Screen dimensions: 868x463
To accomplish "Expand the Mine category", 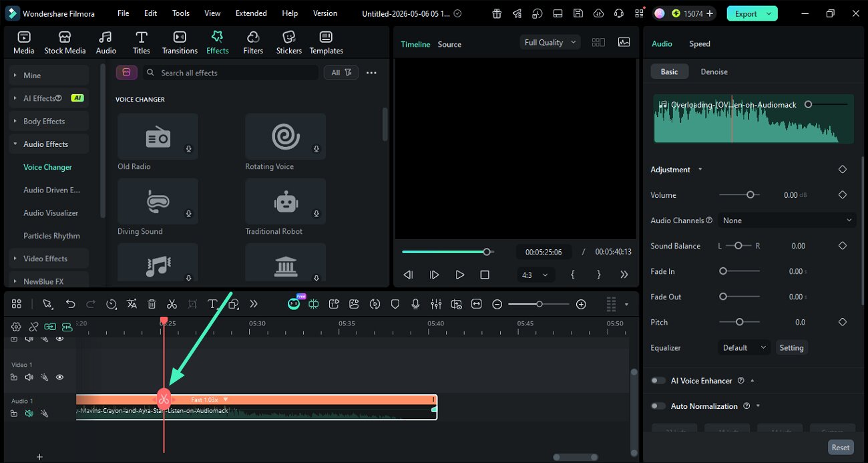I will [49, 75].
